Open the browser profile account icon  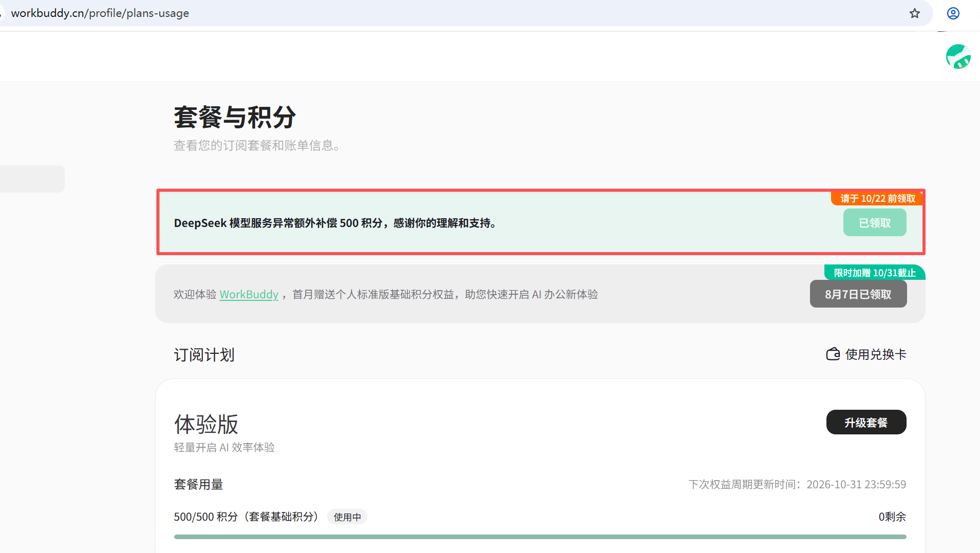(x=953, y=13)
